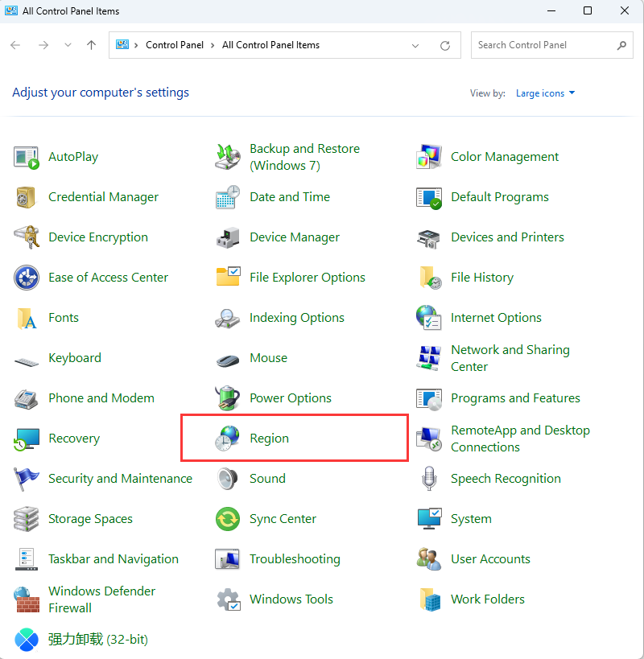Open the Troubleshooting link text
The width and height of the screenshot is (644, 659).
[295, 559]
